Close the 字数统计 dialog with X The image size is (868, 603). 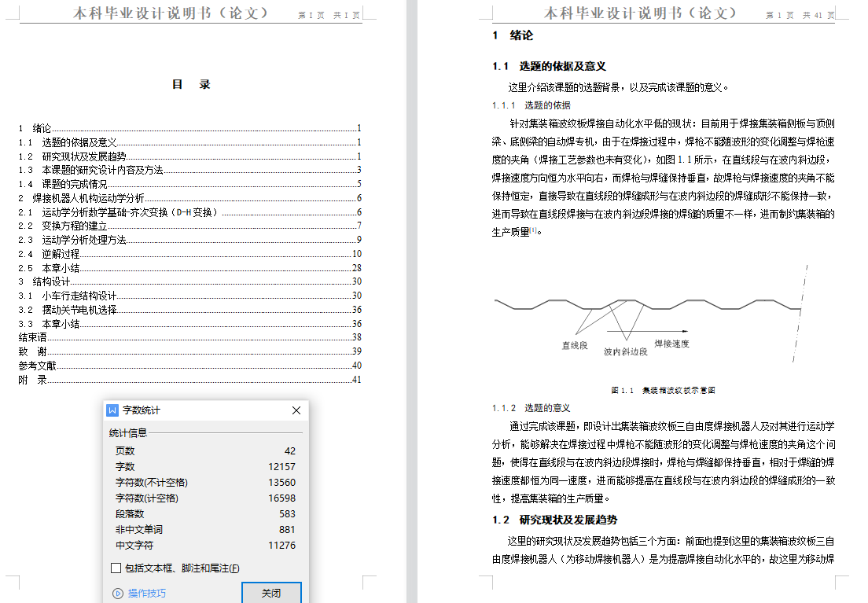[296, 410]
